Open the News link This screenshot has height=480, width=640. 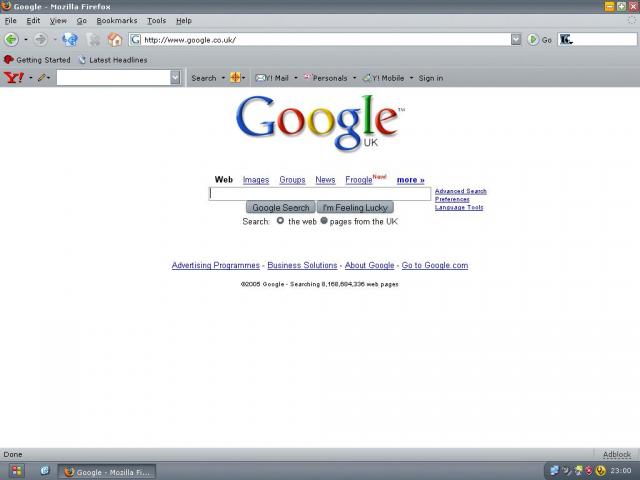pos(325,180)
